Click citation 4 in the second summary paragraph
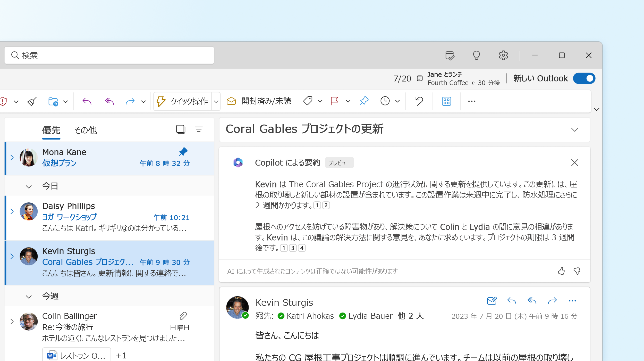Image resolution: width=644 pixels, height=361 pixels. click(x=302, y=248)
